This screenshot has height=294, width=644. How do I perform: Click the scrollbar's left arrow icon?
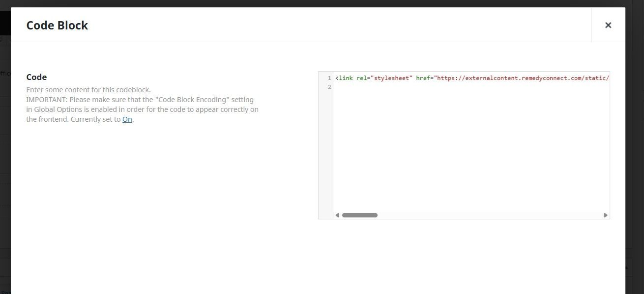(x=337, y=214)
